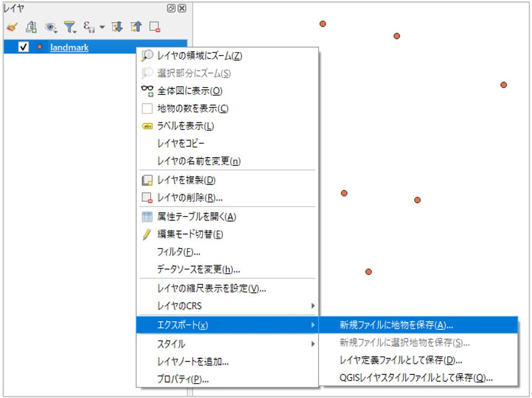532x398 pixels.
Task: Click the glasses icon beside 全体図に表示
Action: (147, 90)
